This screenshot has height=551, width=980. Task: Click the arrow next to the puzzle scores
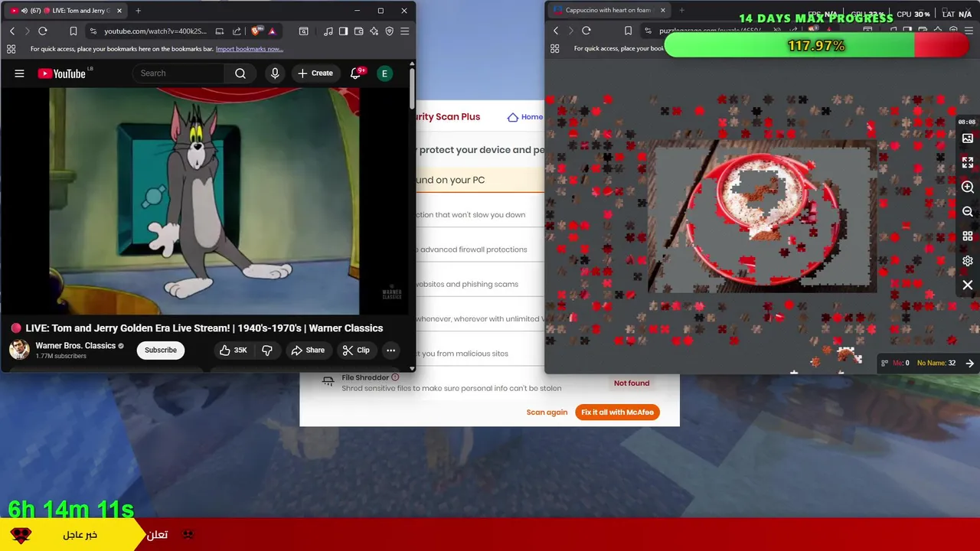(x=970, y=364)
